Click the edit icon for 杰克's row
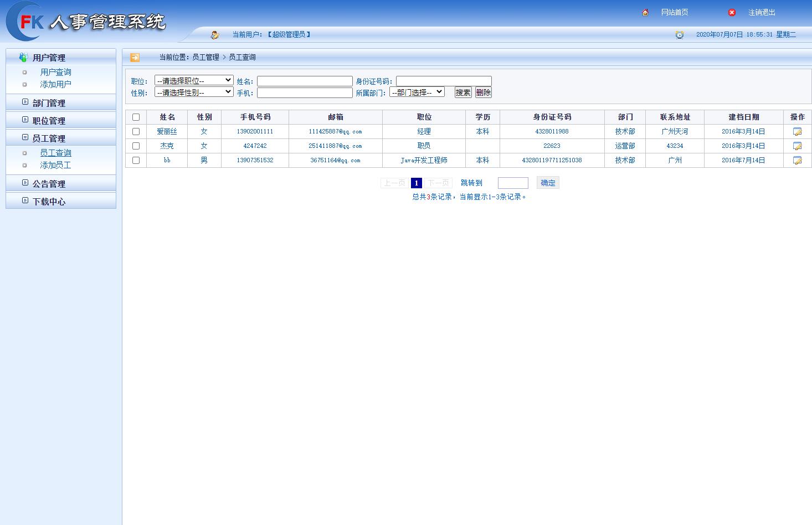The width and height of the screenshot is (812, 525). [797, 146]
